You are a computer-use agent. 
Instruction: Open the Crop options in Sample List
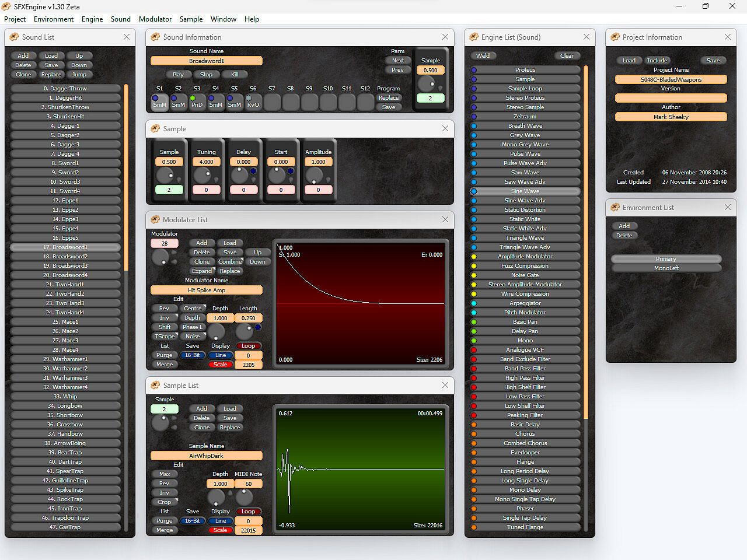tap(165, 502)
